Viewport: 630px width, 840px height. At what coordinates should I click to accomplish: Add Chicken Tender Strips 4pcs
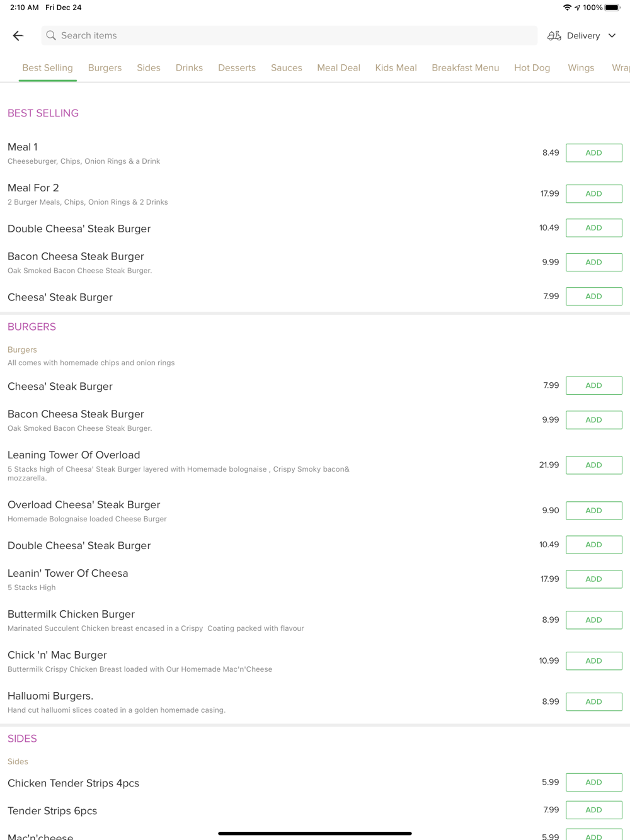click(x=593, y=783)
